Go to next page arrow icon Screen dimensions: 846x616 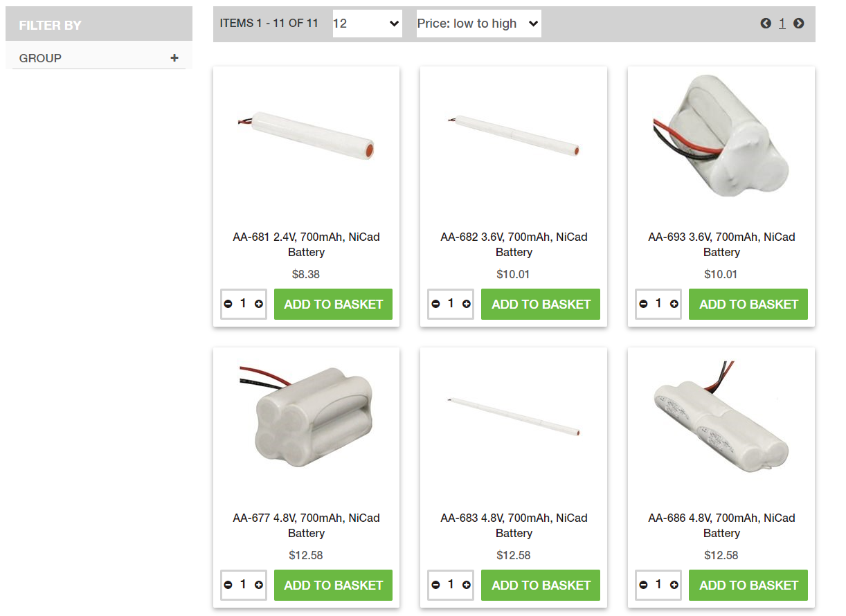tap(798, 24)
